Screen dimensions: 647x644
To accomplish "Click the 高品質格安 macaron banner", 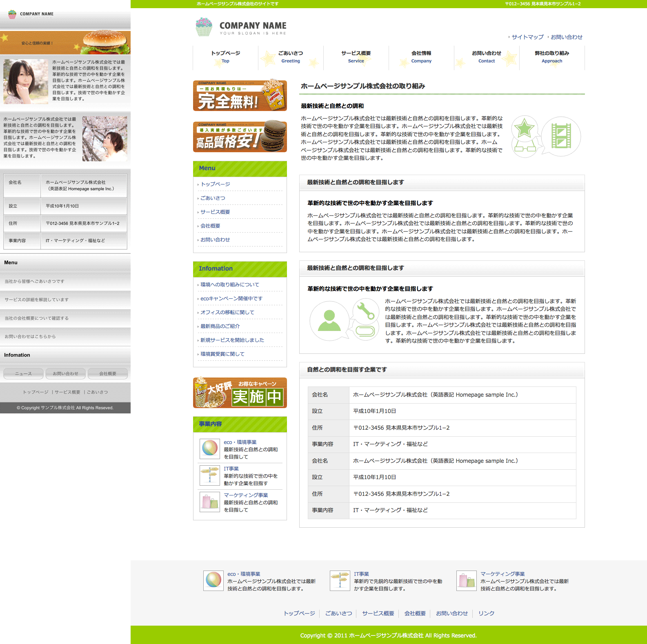I will 240,136.
